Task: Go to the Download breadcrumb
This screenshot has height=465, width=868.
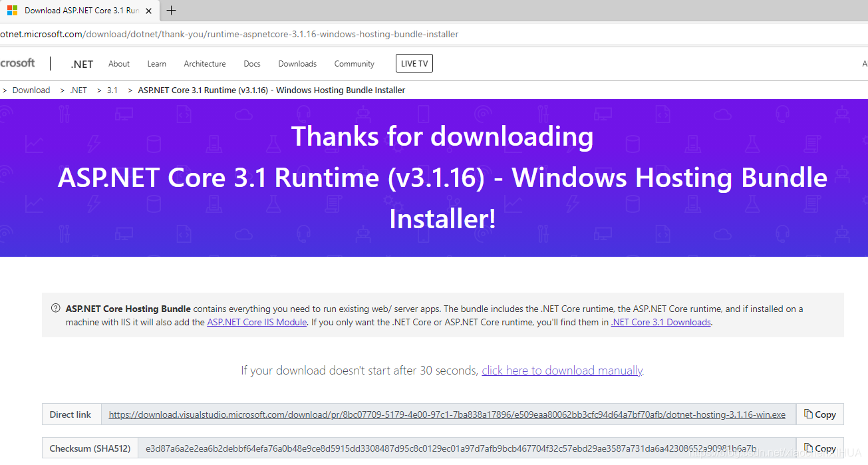Action: pos(31,90)
